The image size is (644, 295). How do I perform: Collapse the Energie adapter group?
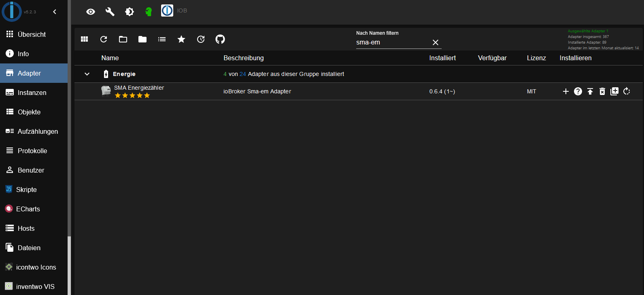(x=87, y=74)
